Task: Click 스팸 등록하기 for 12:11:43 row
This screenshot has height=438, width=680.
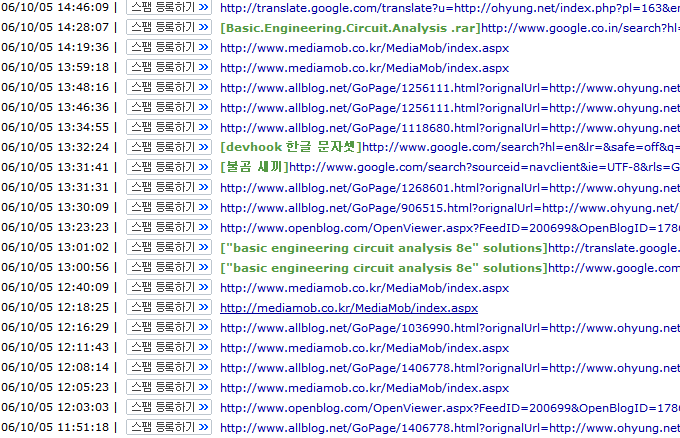Action: pyautogui.click(x=169, y=347)
